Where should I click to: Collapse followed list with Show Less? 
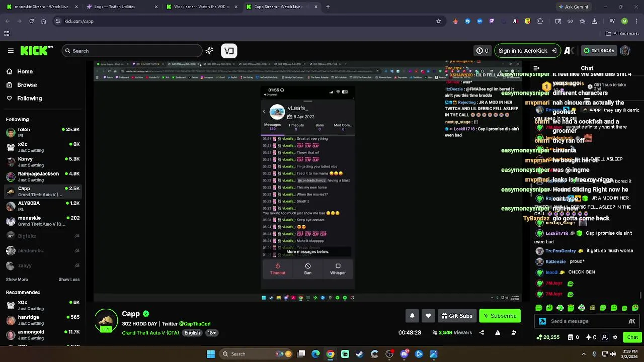click(x=69, y=280)
